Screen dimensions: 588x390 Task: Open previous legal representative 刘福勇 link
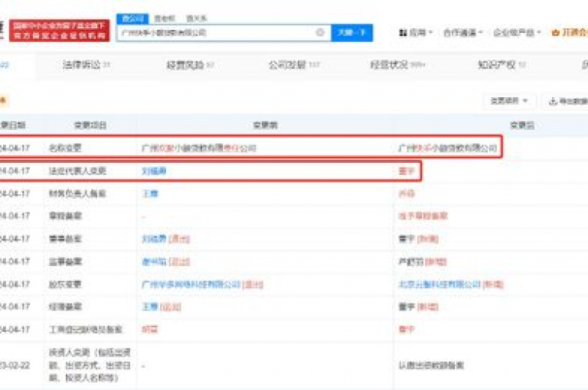coord(154,171)
